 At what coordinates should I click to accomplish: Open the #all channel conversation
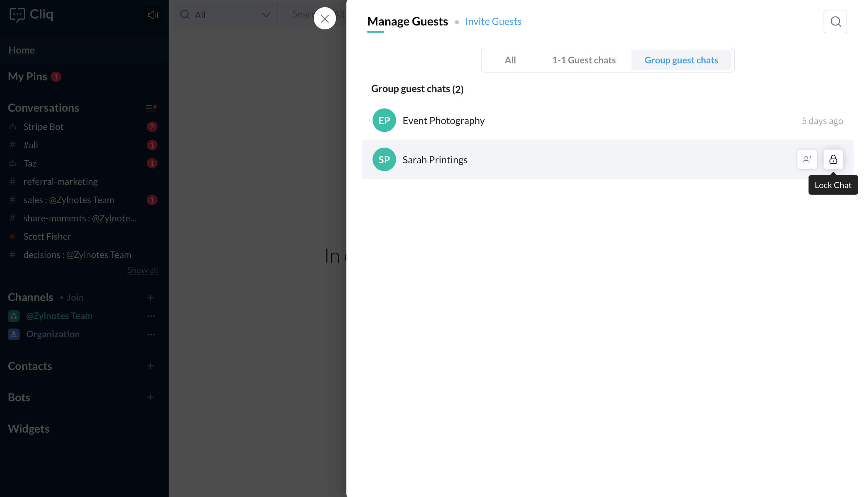coord(31,145)
